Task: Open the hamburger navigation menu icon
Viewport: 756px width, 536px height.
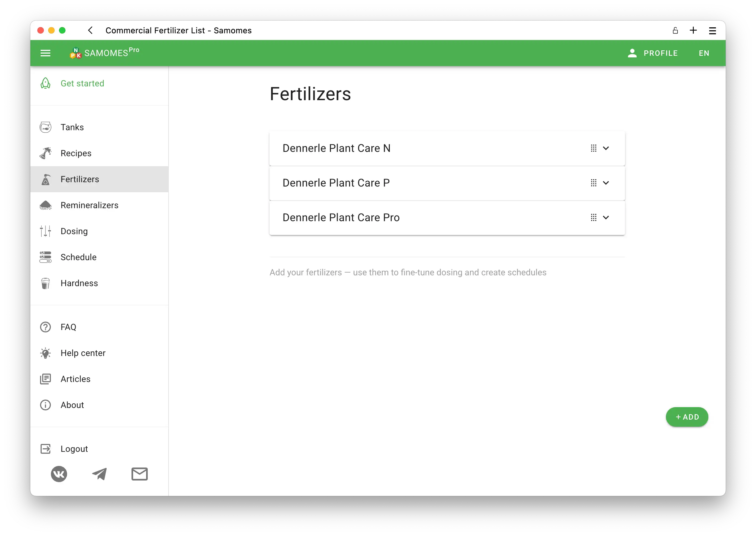Action: pyautogui.click(x=45, y=53)
